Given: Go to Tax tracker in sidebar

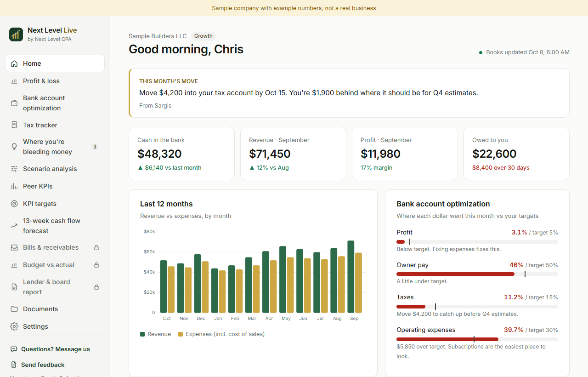Looking at the screenshot, I should (x=55, y=125).
